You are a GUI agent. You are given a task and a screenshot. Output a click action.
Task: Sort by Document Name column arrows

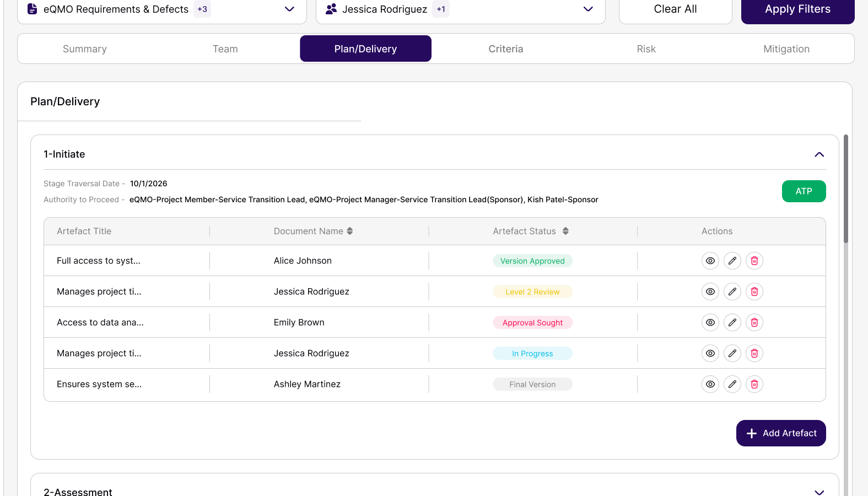350,231
